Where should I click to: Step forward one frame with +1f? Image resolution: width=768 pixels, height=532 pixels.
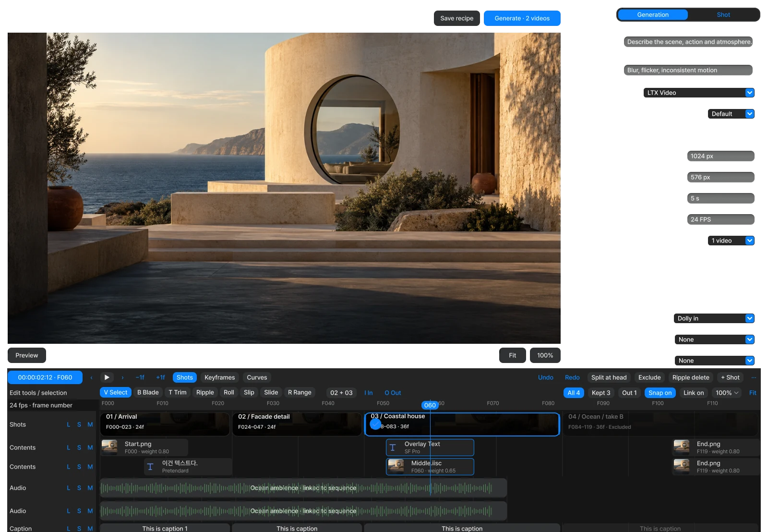point(161,377)
